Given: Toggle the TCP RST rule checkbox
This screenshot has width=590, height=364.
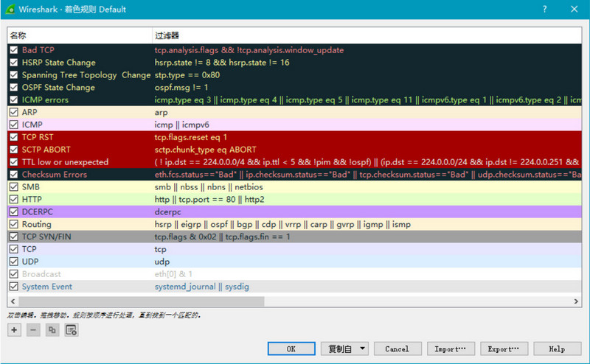Looking at the screenshot, I should tap(14, 137).
